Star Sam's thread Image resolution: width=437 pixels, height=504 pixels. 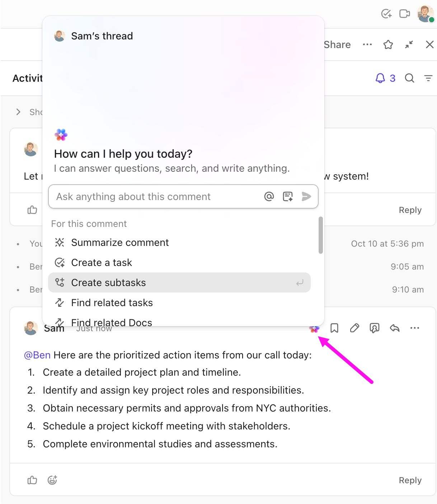pyautogui.click(x=388, y=44)
